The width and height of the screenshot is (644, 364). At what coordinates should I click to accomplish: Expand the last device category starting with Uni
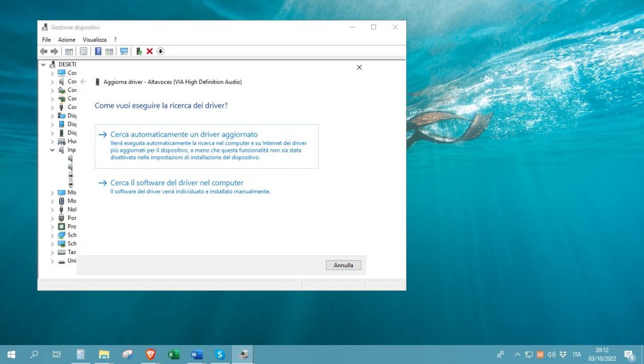(x=52, y=261)
